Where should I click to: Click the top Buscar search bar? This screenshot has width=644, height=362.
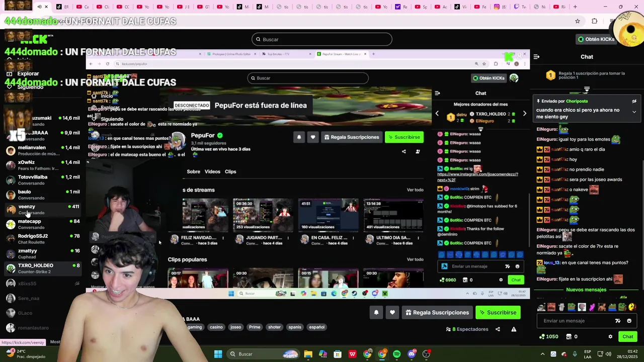point(322,39)
